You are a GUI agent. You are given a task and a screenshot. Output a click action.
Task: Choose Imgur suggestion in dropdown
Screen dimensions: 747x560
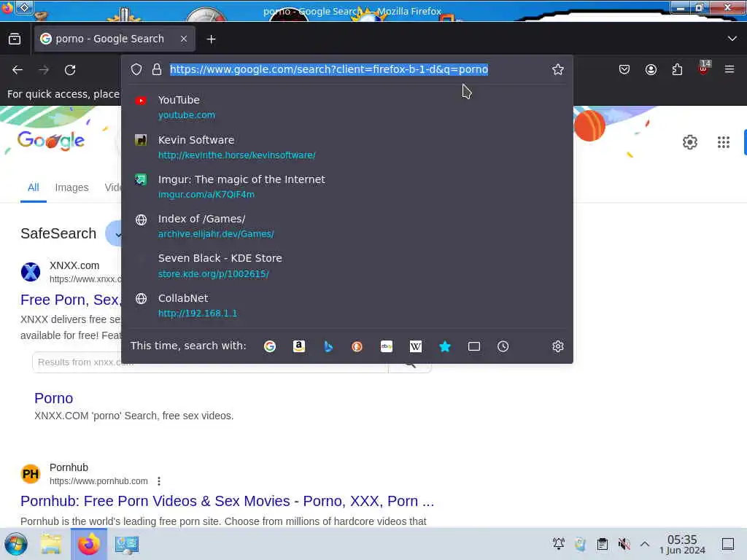pyautogui.click(x=347, y=187)
